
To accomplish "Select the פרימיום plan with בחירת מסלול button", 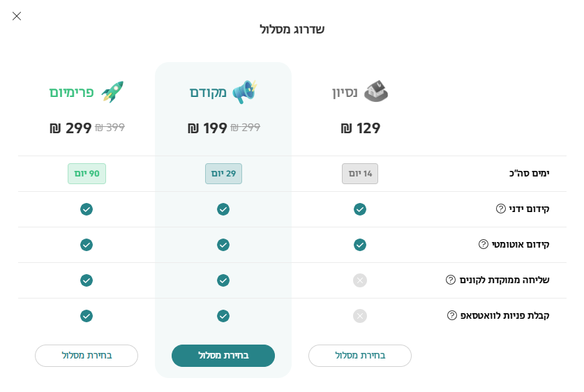I will 87,356.
